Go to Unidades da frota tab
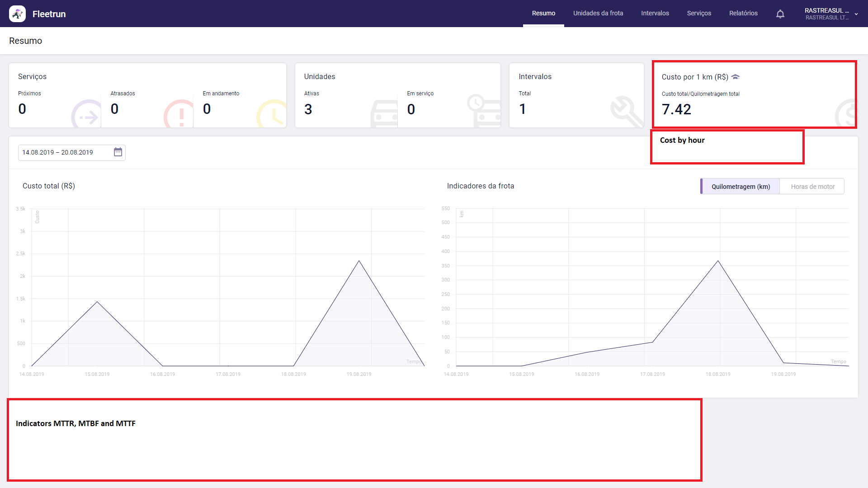Screen dimensions: 868x488 click(598, 13)
